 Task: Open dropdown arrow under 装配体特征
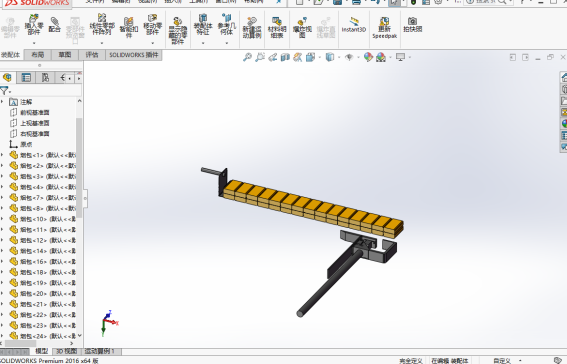[x=203, y=43]
